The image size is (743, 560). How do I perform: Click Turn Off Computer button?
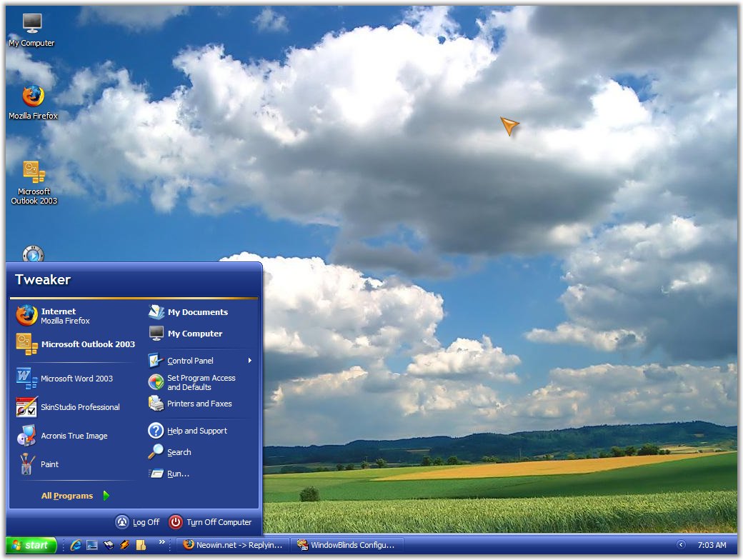[210, 522]
